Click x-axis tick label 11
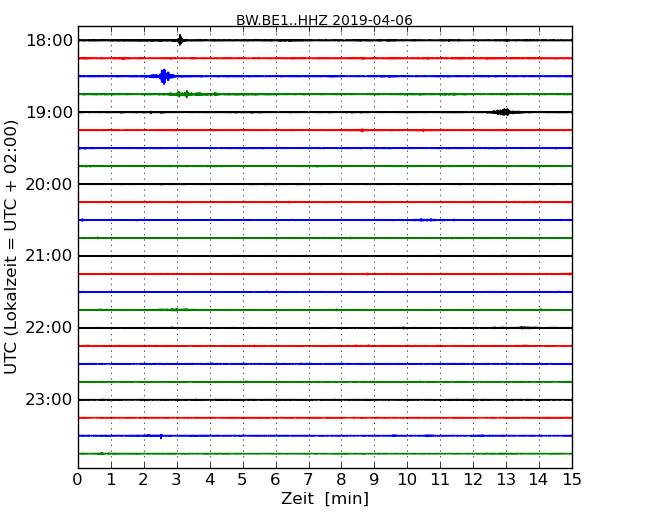 tap(440, 480)
